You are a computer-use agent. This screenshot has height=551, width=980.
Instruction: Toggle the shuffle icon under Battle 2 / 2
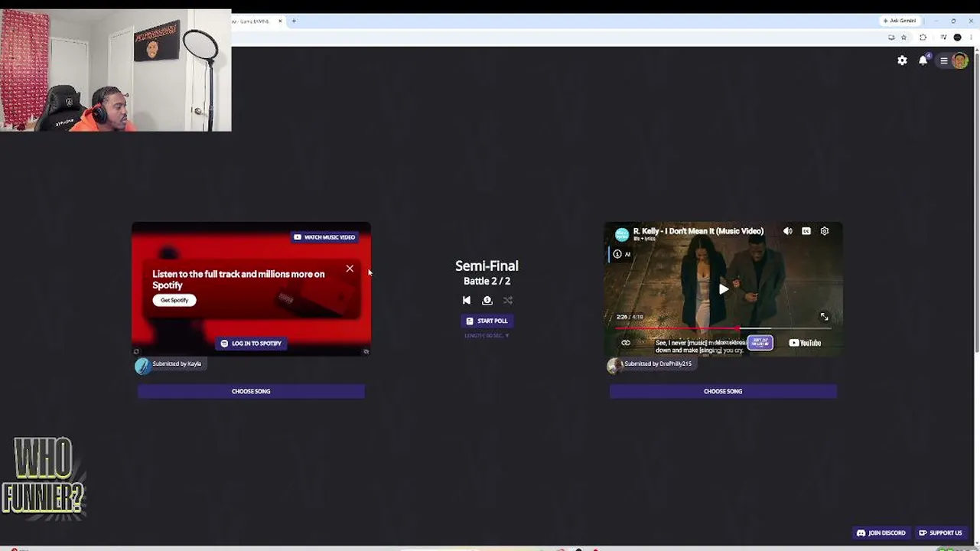pos(508,300)
